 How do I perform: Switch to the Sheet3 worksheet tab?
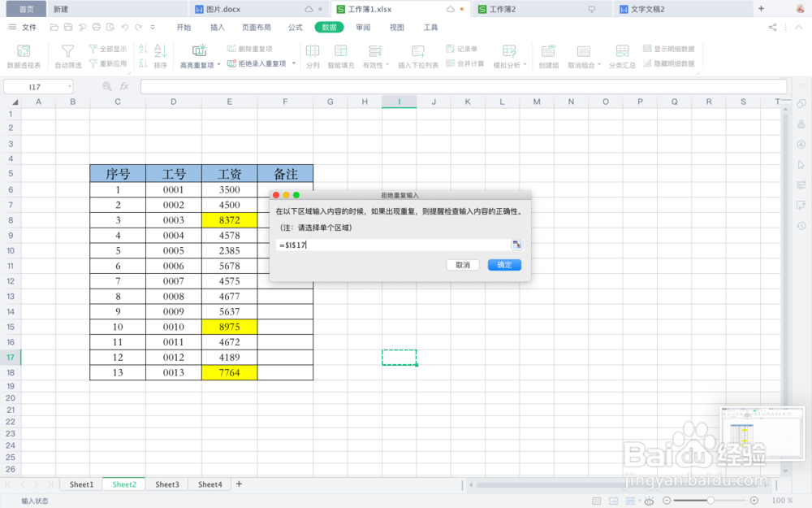[x=166, y=484]
